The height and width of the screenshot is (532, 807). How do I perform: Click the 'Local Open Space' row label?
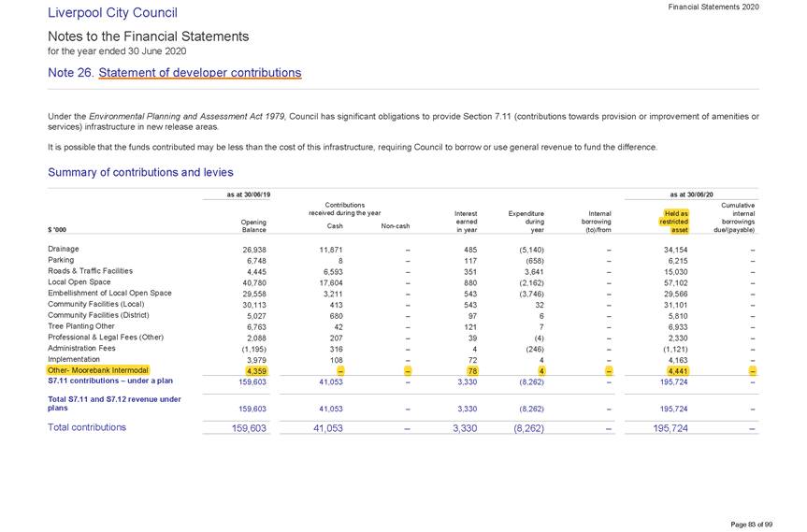79,282
